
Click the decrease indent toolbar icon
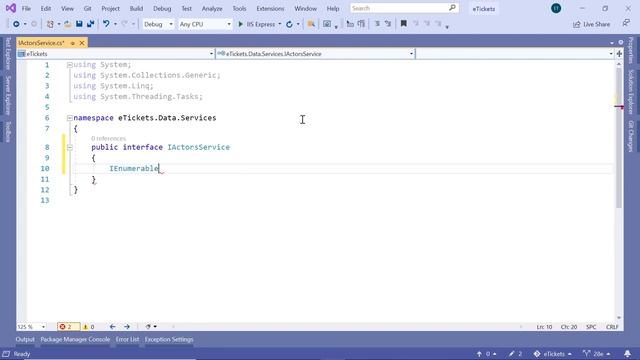click(x=350, y=24)
